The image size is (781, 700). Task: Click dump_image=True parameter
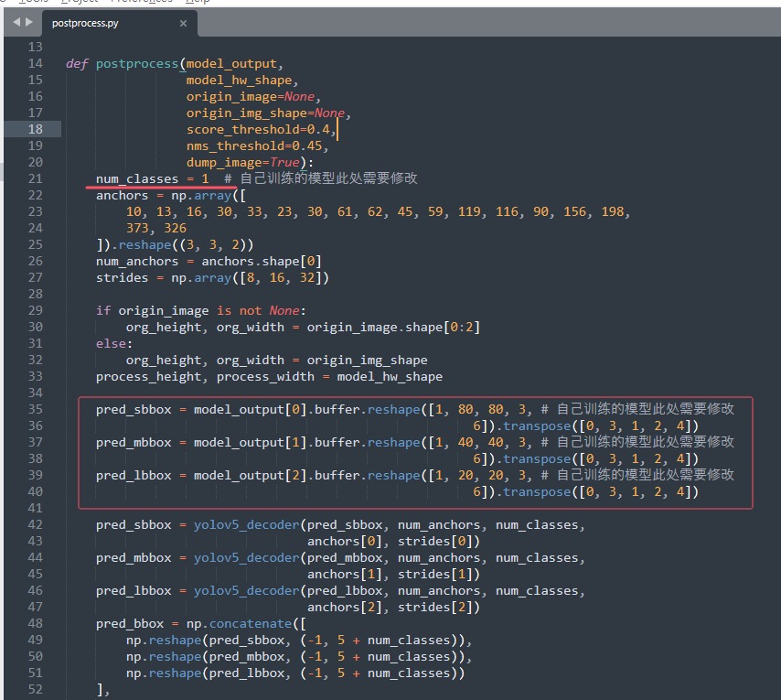[243, 163]
